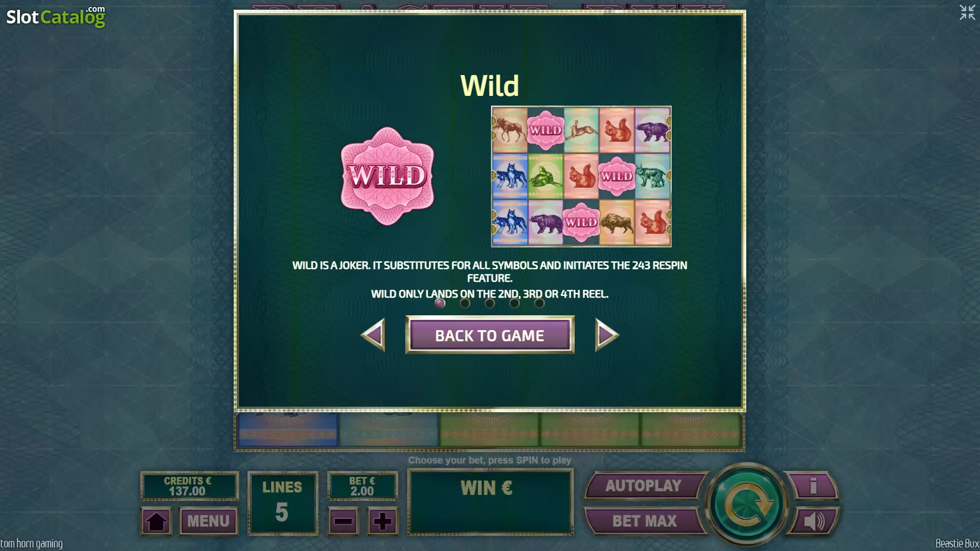
Task: Select the second page indicator dot
Action: [465, 303]
